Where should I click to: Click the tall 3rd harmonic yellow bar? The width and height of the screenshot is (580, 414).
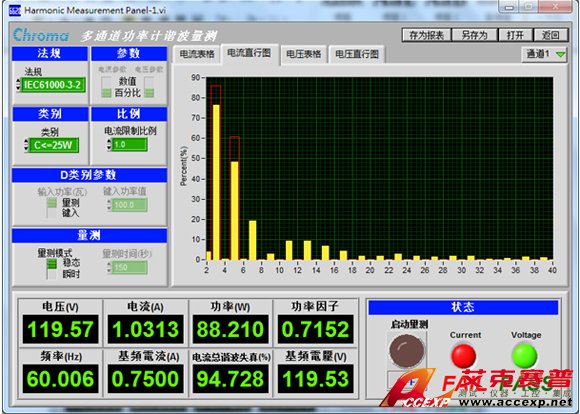pyautogui.click(x=216, y=182)
